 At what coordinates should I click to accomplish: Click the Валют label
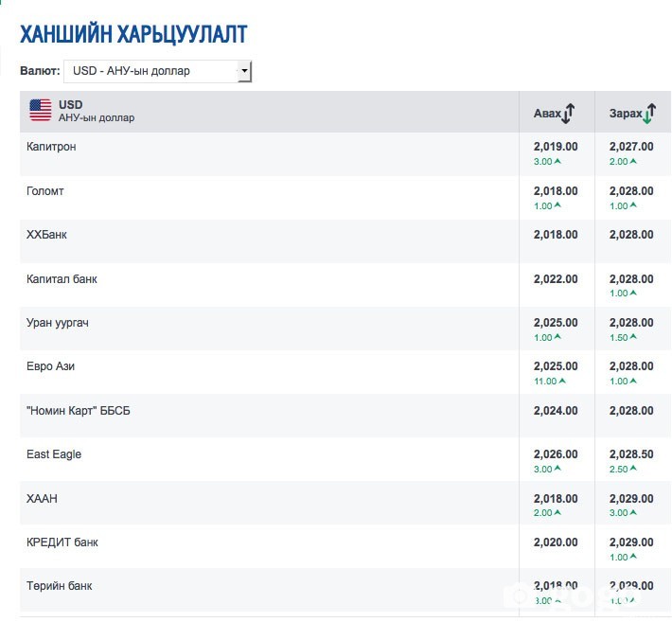[40, 71]
